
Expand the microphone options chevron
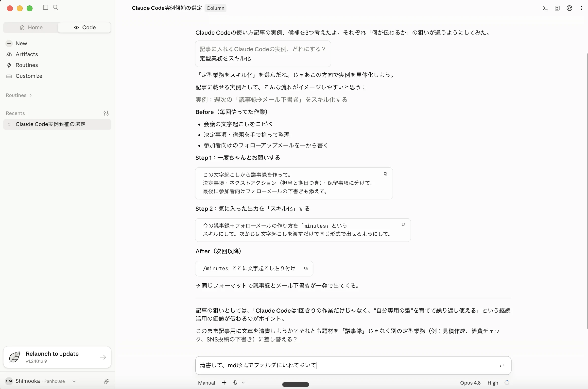(243, 383)
